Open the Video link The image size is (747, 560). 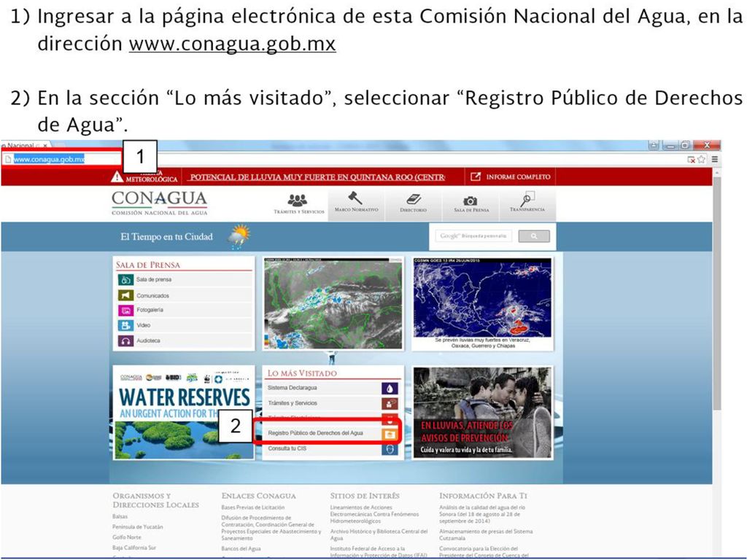pyautogui.click(x=144, y=325)
